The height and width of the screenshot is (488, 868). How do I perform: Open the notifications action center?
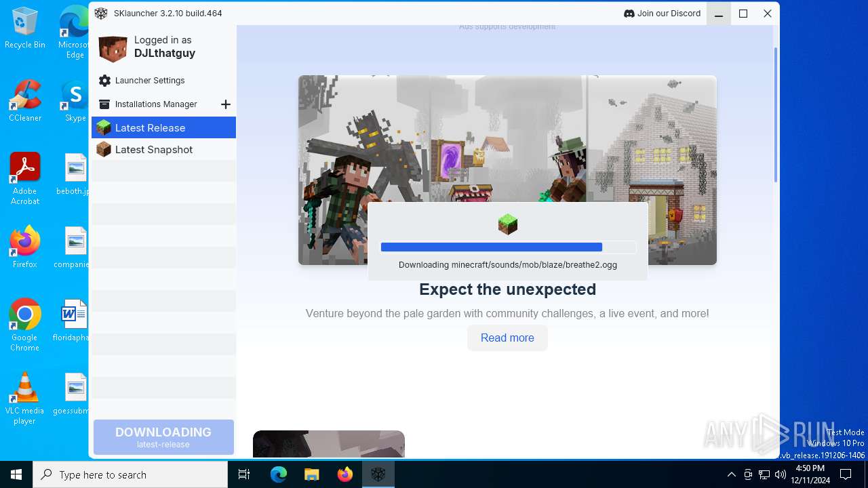(x=846, y=474)
